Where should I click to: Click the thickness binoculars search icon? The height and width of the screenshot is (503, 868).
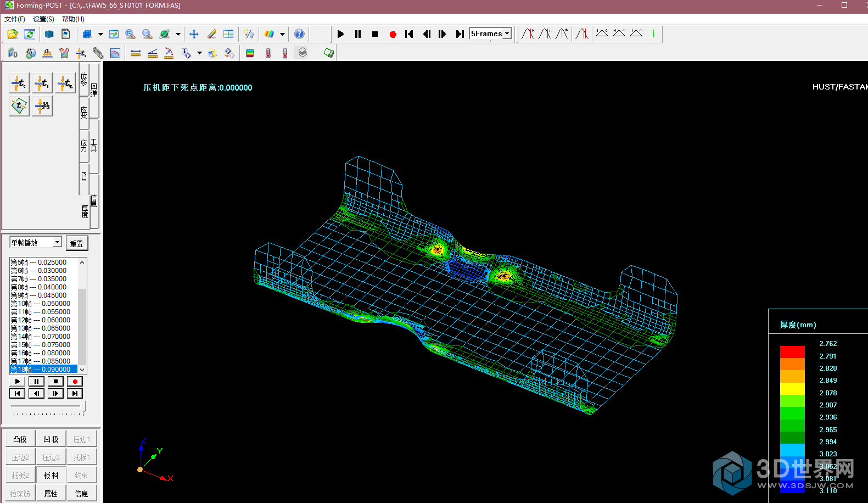tap(42, 106)
